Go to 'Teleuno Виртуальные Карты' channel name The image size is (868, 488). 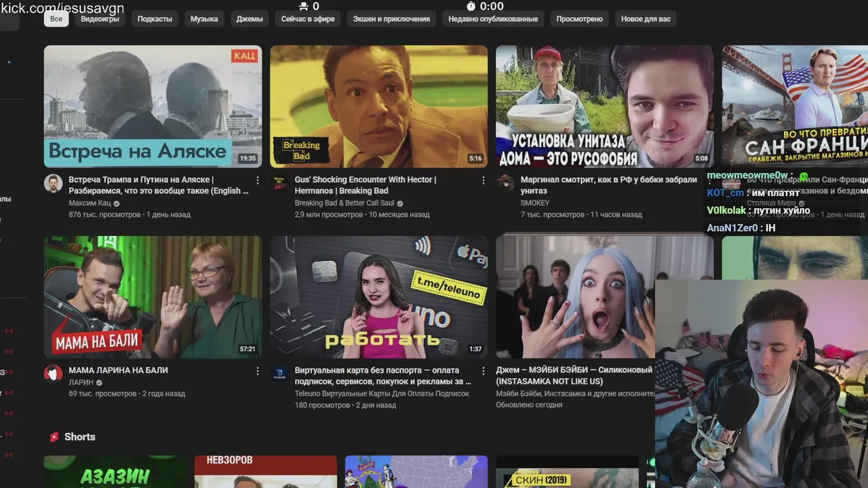[382, 393]
